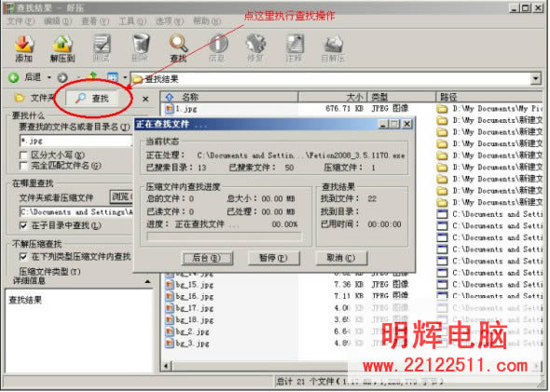550x392 pixels.
Task: Click the 查找 magnifier toolbar icon
Action: 178,48
